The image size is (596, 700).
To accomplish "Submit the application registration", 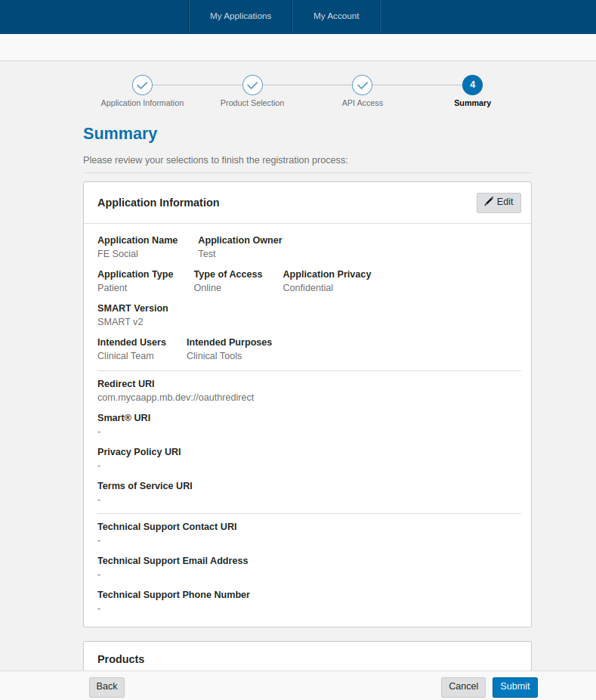I will pyautogui.click(x=514, y=686).
